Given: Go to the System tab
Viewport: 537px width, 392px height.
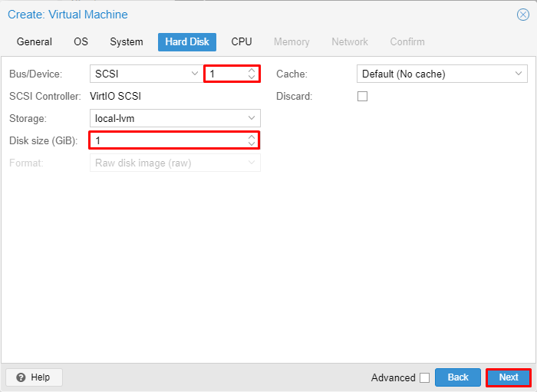Looking at the screenshot, I should pyautogui.click(x=127, y=41).
